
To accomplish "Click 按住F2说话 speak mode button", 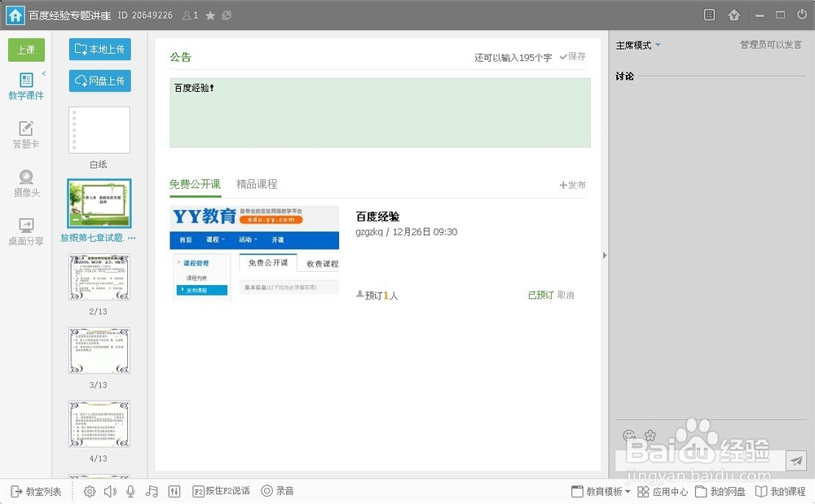I will click(x=221, y=491).
